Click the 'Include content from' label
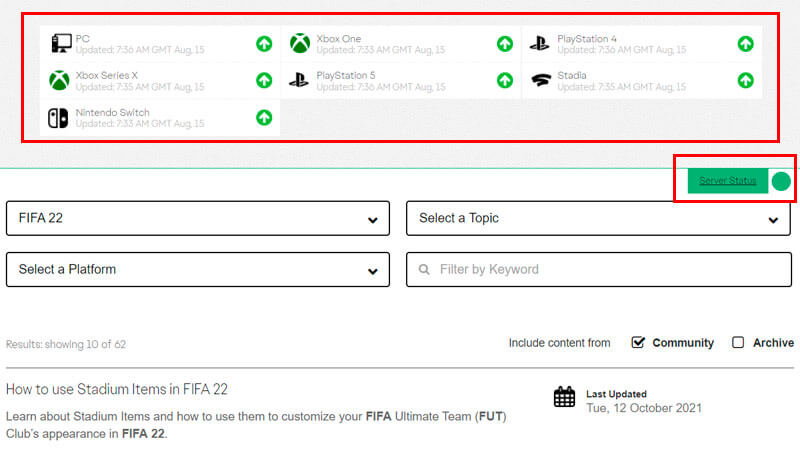Screen dimensions: 800x450 coord(559,343)
